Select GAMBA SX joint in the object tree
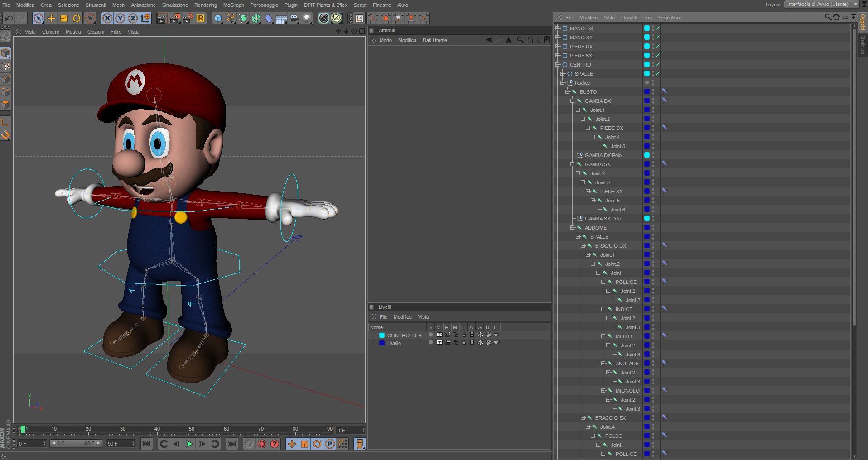The width and height of the screenshot is (868, 460). pos(597,164)
